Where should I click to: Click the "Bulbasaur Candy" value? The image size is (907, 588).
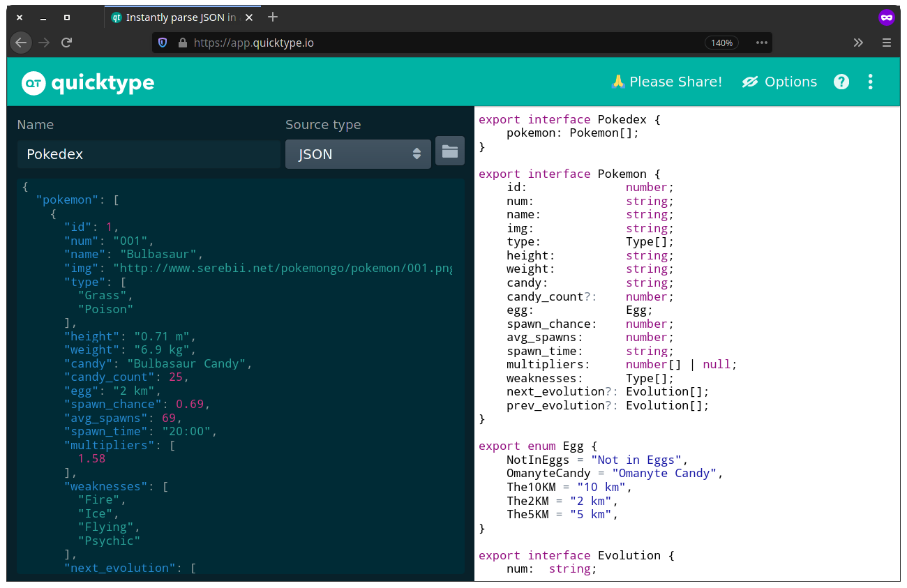pyautogui.click(x=186, y=363)
